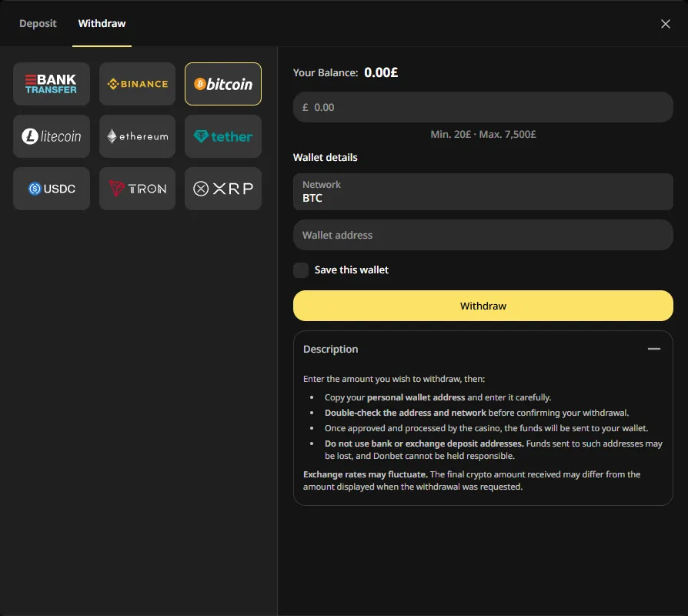Click the Wallet address input

pos(483,235)
